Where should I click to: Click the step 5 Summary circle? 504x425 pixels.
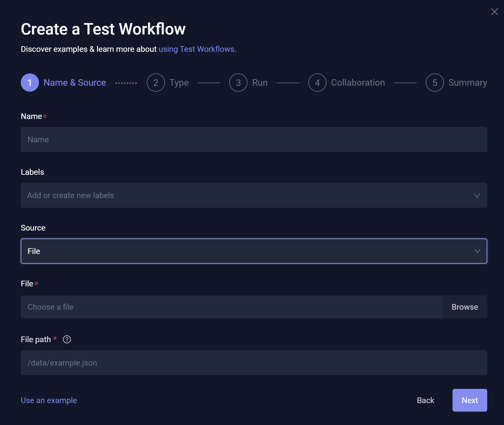pyautogui.click(x=435, y=83)
